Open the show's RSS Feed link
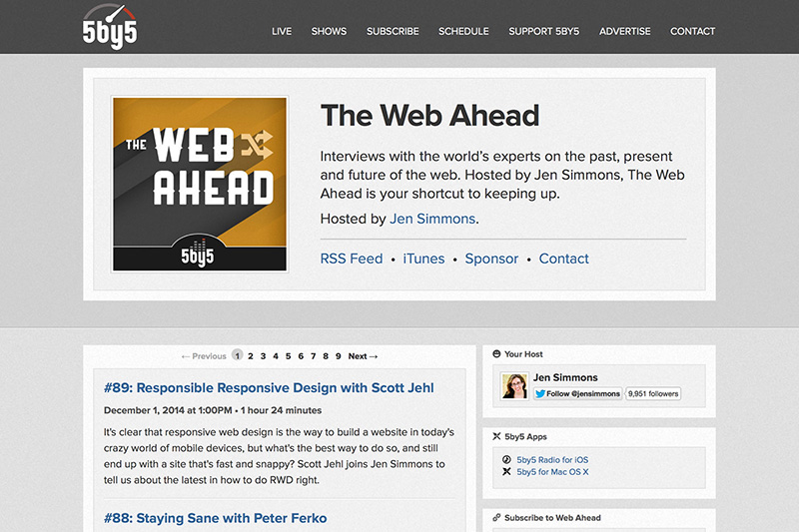 (x=352, y=259)
